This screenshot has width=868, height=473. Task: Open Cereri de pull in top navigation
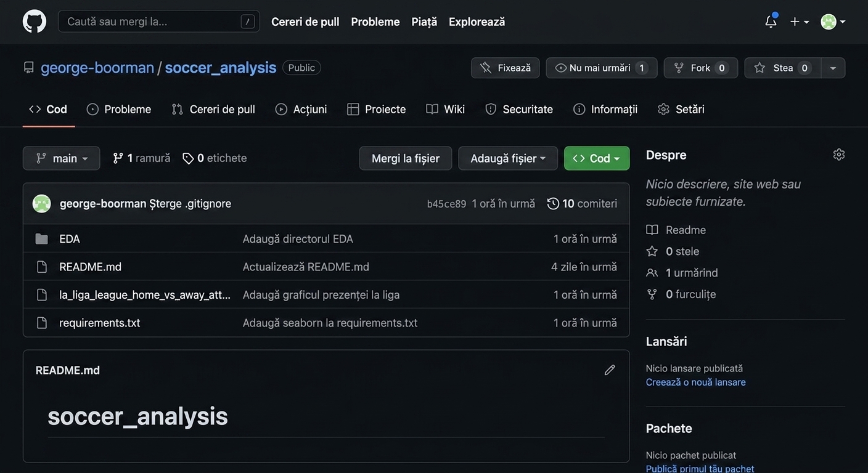[x=305, y=22]
